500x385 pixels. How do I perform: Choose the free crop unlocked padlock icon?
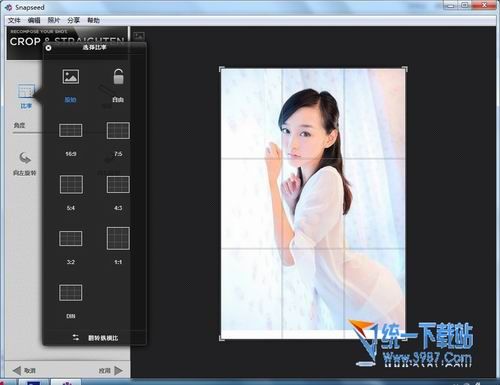coord(118,76)
